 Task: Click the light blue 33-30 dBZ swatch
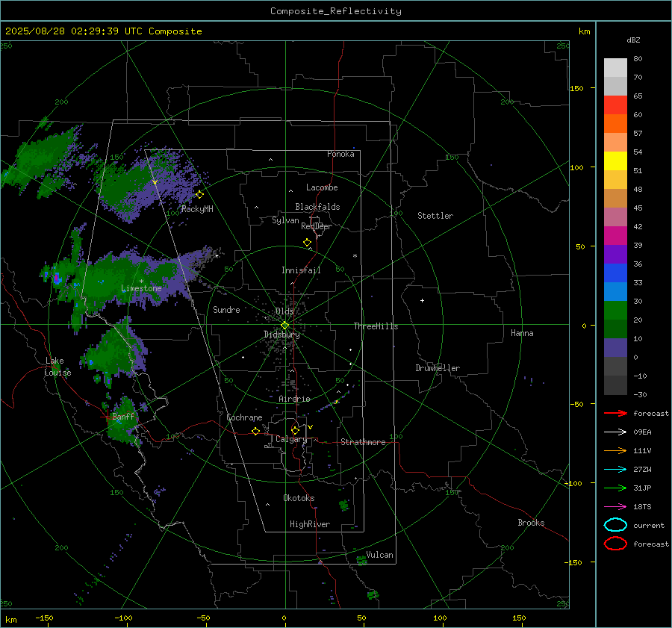pos(615,291)
